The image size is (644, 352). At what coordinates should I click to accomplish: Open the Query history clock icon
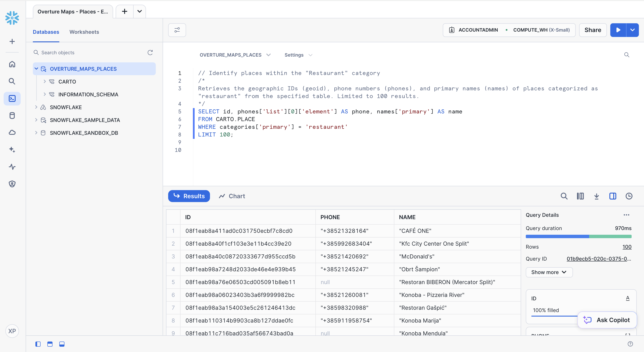629,196
